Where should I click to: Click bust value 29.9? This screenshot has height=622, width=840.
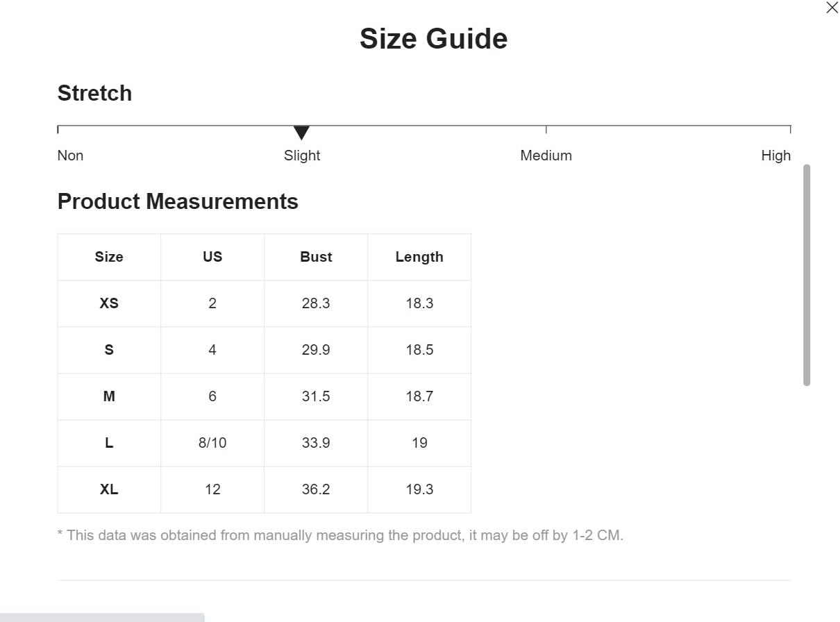(316, 350)
